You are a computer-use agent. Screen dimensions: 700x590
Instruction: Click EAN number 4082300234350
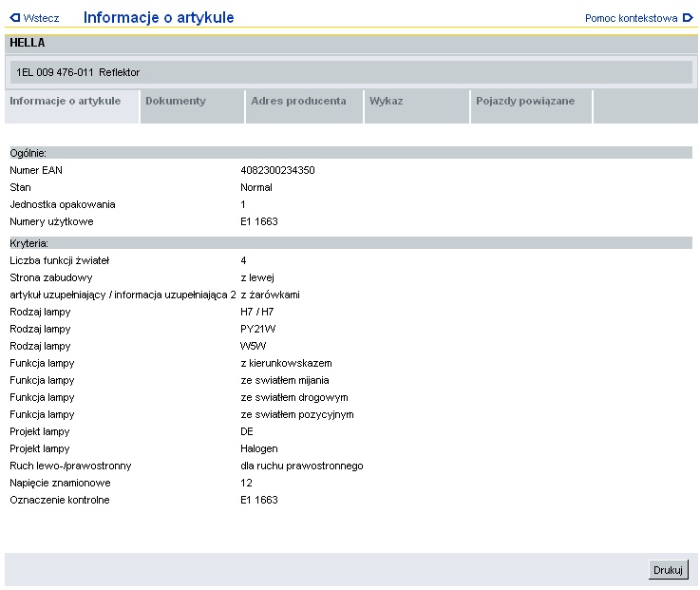[x=277, y=170]
